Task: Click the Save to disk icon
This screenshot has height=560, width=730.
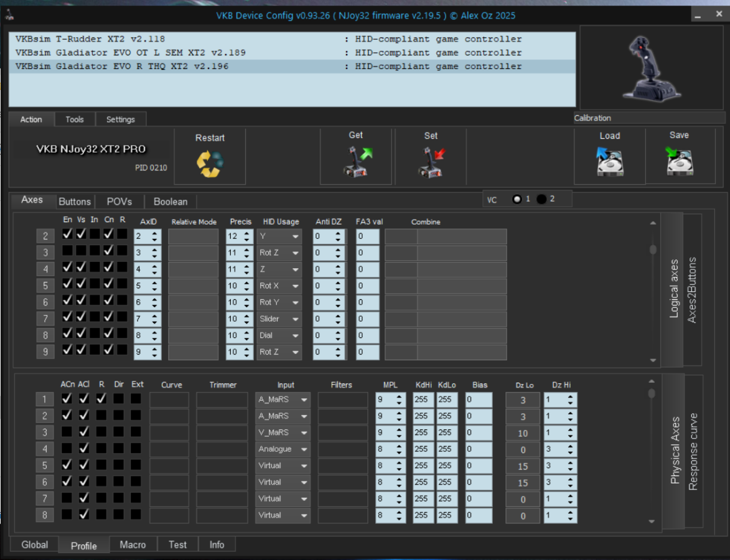Action: [x=679, y=161]
